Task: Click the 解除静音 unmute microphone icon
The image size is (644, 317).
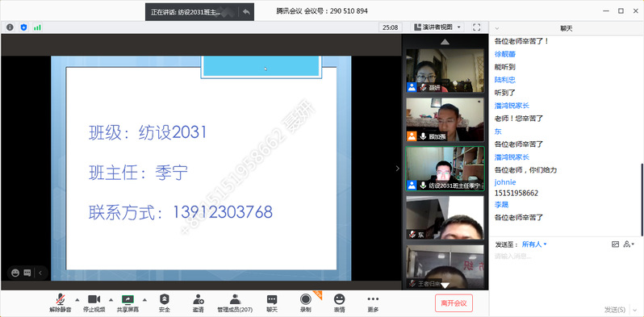Action: (x=60, y=299)
